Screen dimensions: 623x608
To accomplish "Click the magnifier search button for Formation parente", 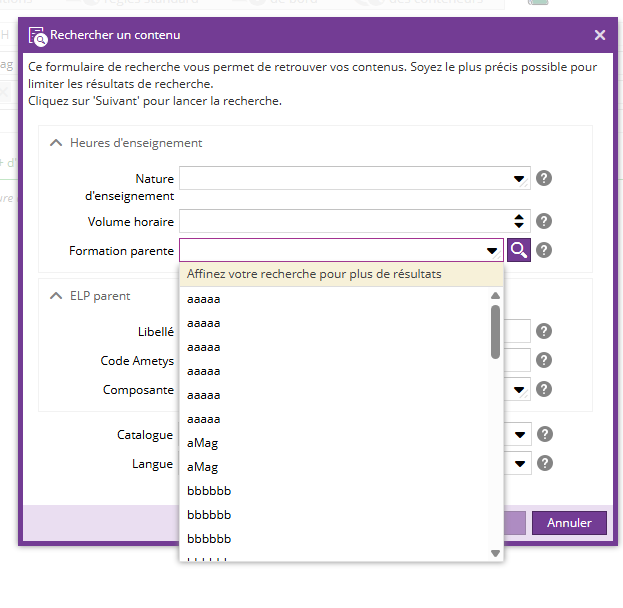I will click(519, 251).
